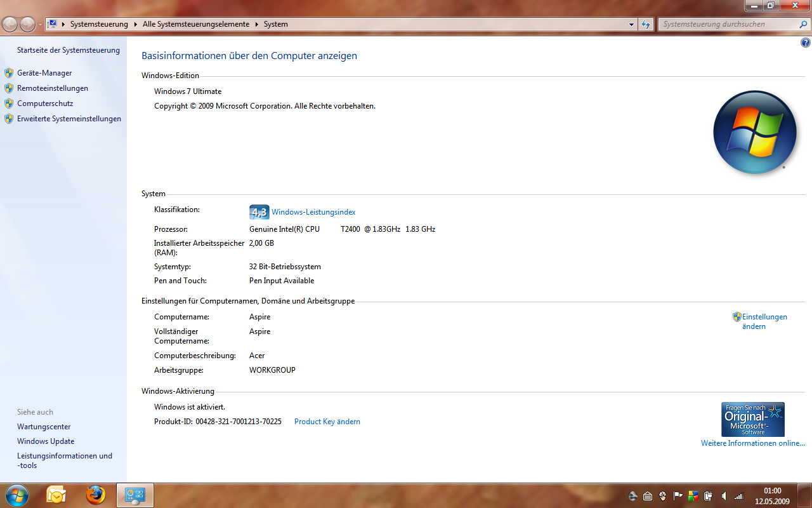812x508 pixels.
Task: Click the Produkt-ID number text
Action: (x=239, y=422)
